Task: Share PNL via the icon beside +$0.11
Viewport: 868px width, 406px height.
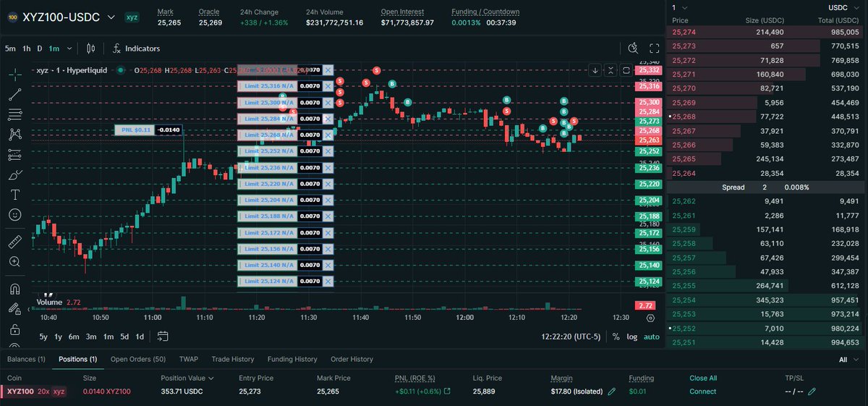Action: click(446, 392)
